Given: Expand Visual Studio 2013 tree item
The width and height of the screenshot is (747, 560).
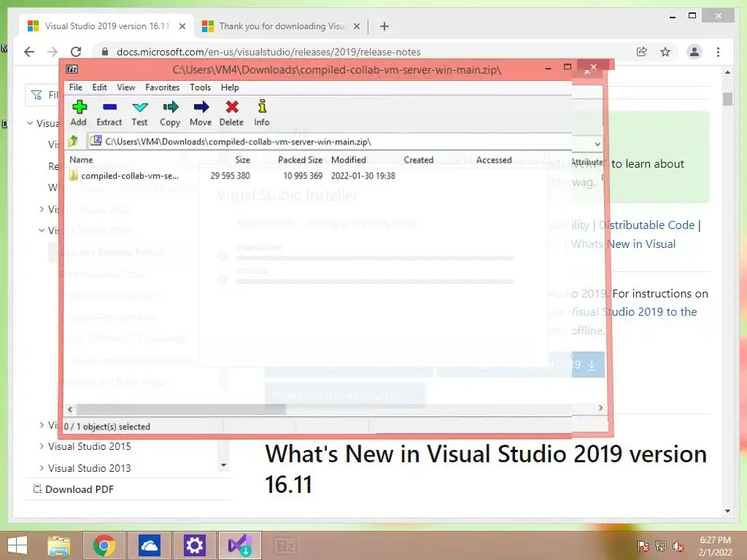Looking at the screenshot, I should [42, 468].
